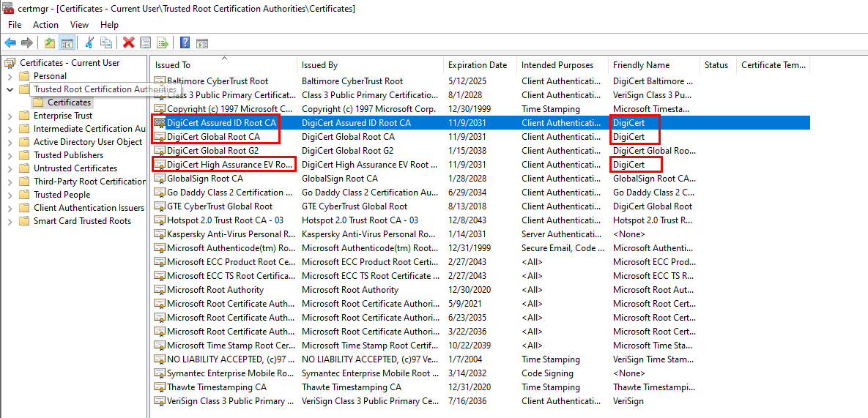The image size is (868, 418).
Task: Open the Action menu
Action: [45, 24]
